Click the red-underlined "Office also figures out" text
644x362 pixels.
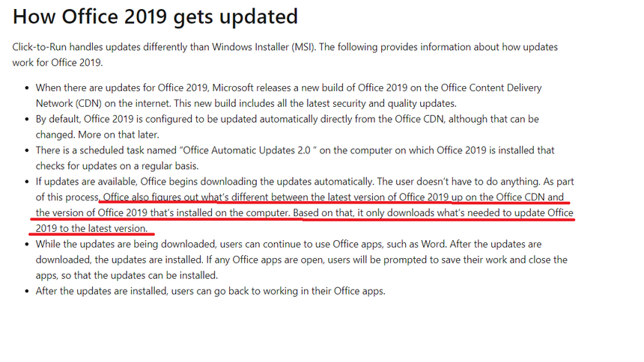coord(154,197)
